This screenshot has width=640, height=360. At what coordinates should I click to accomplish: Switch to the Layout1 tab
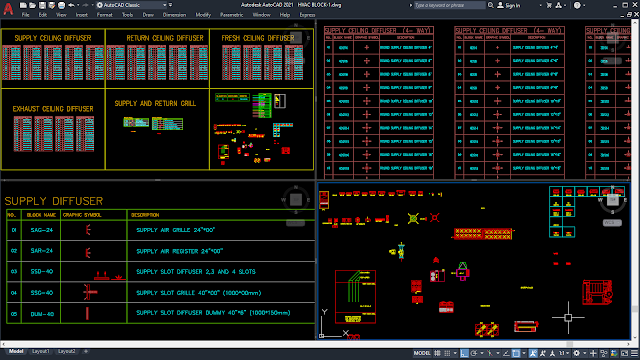[x=40, y=351]
